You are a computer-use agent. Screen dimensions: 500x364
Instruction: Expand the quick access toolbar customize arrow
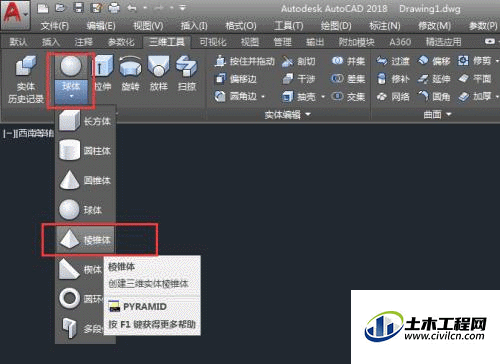tap(182, 8)
